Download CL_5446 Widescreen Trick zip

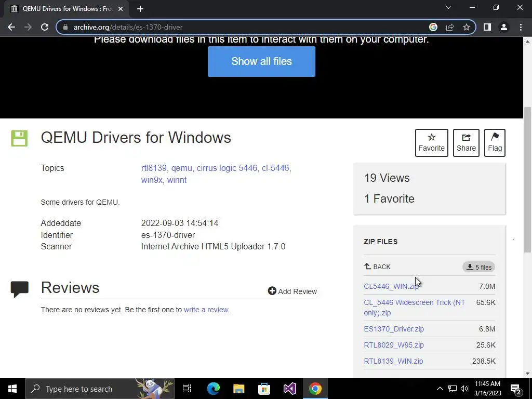[x=414, y=308]
